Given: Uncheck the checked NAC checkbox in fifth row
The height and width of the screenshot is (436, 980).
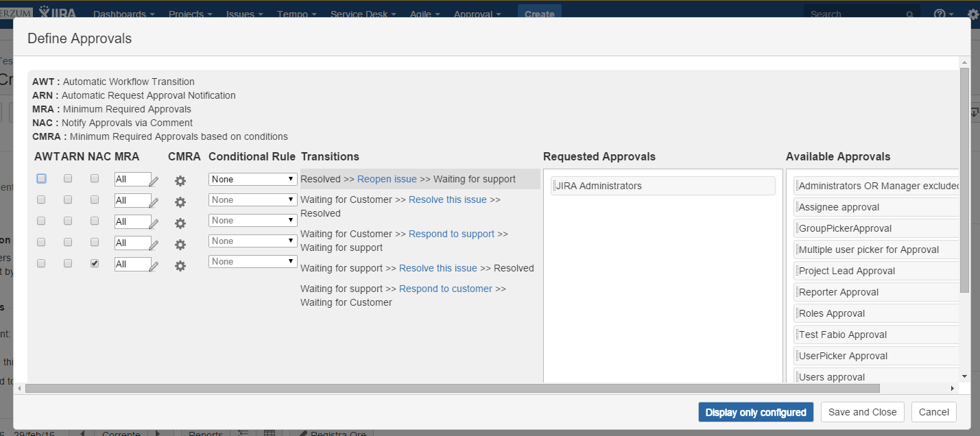Looking at the screenshot, I should click(95, 263).
